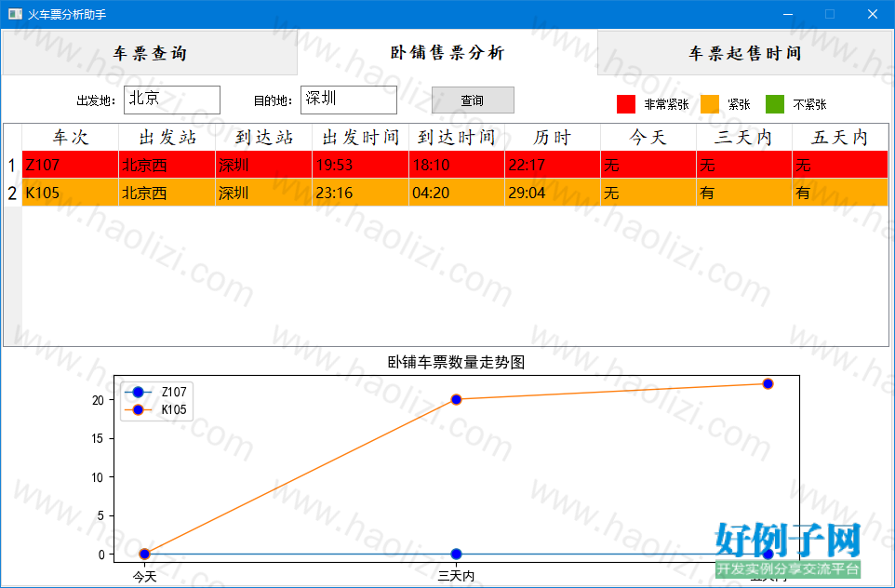Click the 04:20 arrival time cell
The width and height of the screenshot is (895, 588).
457,193
